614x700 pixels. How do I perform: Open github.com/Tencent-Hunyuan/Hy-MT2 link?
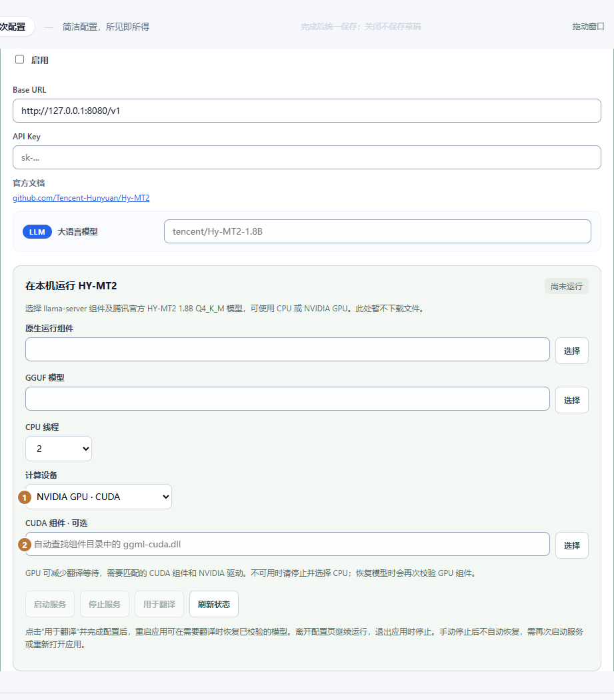pos(81,198)
